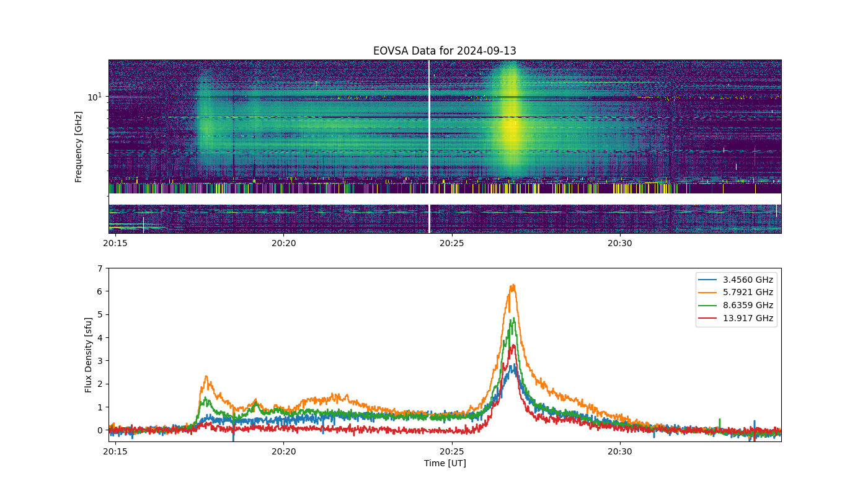
Task: Select the 13.917 GHz legend entry
Action: (x=736, y=319)
